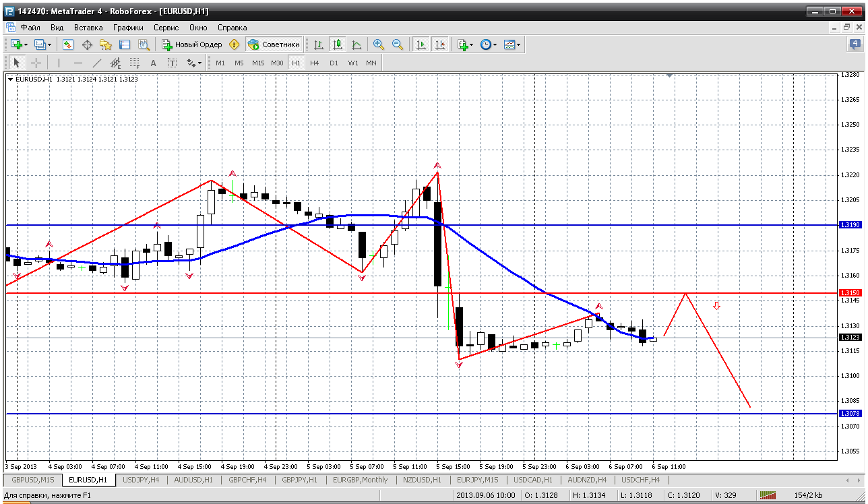Toggle the Market Watch window icon
The width and height of the screenshot is (868, 504).
tap(68, 44)
